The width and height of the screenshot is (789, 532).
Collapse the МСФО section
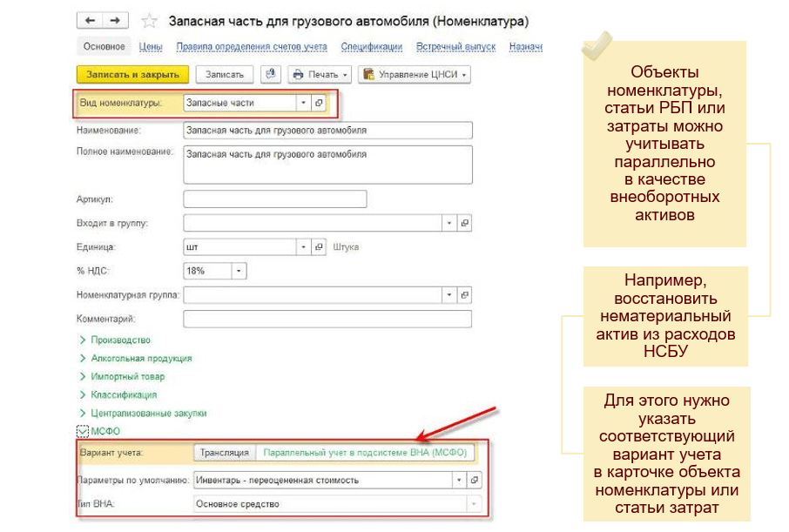coord(83,430)
